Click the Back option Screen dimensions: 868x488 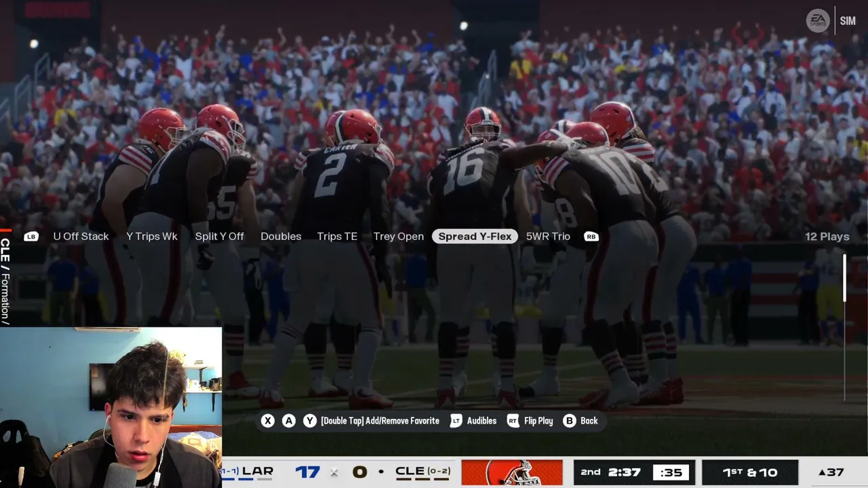(x=589, y=421)
